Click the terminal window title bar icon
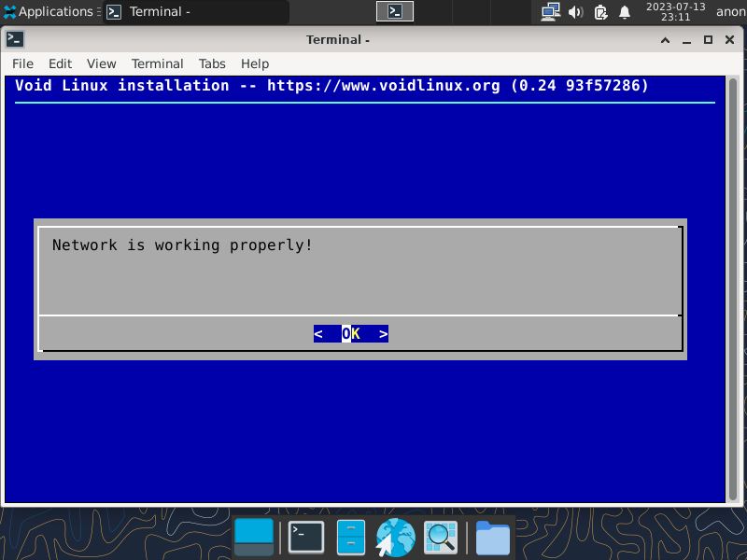 [15, 39]
